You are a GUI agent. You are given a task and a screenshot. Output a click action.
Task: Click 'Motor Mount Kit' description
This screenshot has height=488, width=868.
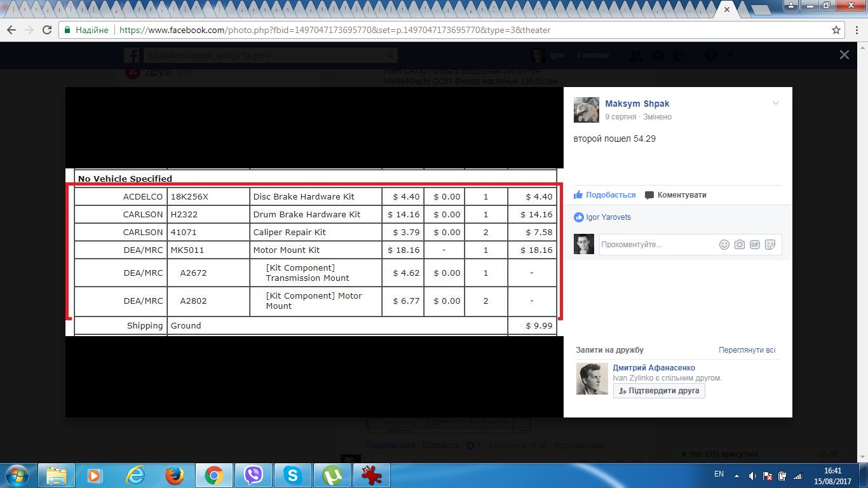coord(287,250)
